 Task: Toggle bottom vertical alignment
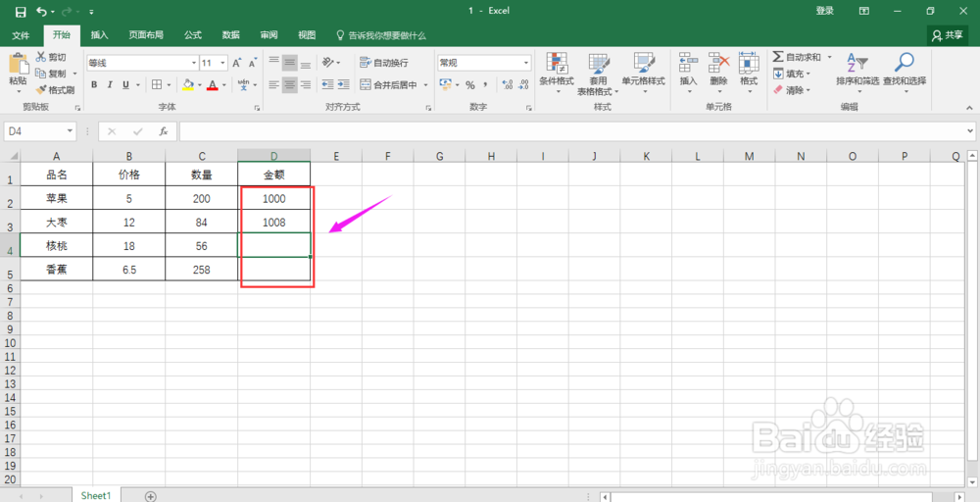coord(306,63)
